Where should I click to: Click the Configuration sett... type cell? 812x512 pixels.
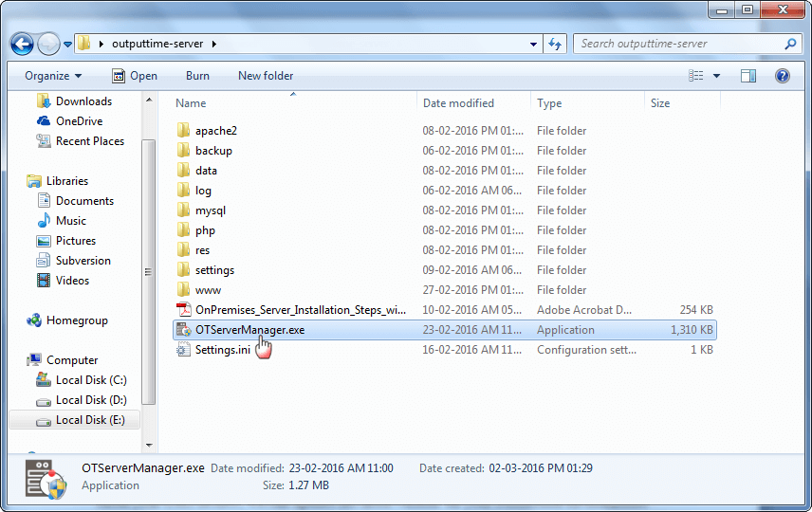pyautogui.click(x=586, y=350)
